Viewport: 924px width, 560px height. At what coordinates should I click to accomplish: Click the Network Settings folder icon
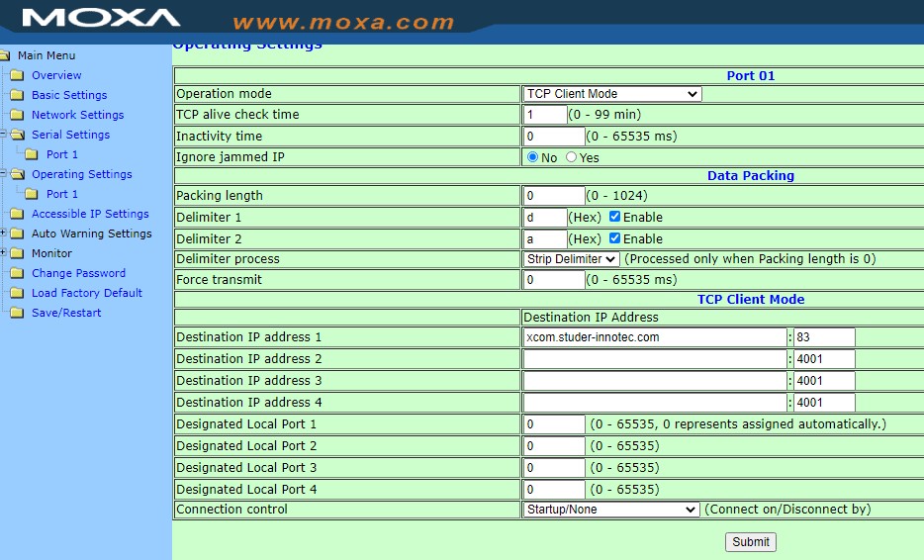click(16, 115)
